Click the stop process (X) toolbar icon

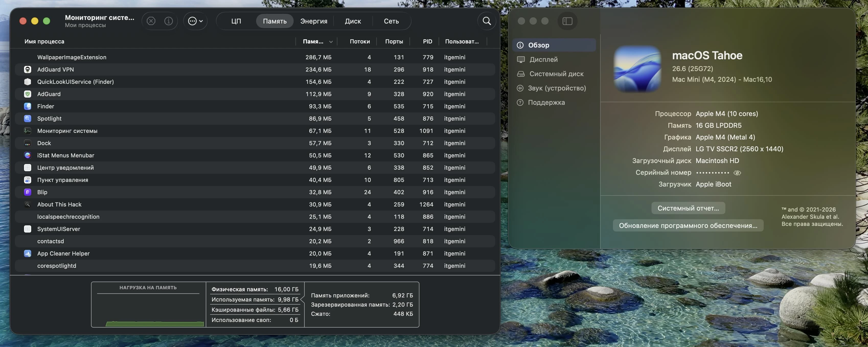[151, 21]
